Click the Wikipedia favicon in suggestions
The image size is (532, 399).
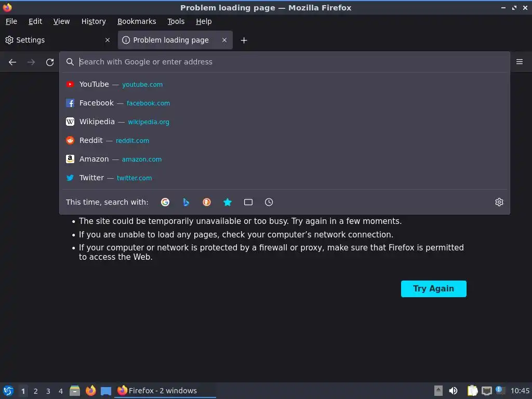(70, 122)
